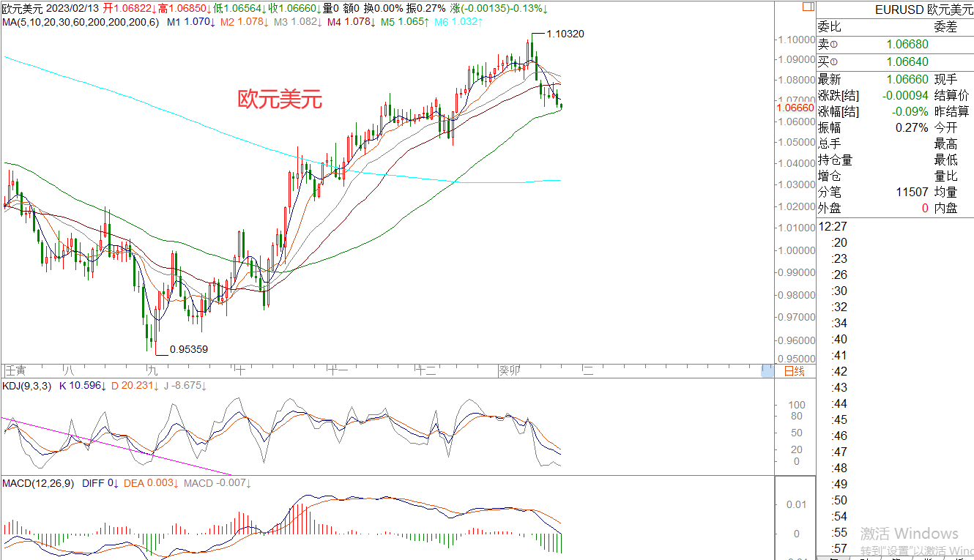
Task: Click the KDJ(9,3,3) indicator label
Action: pos(26,386)
